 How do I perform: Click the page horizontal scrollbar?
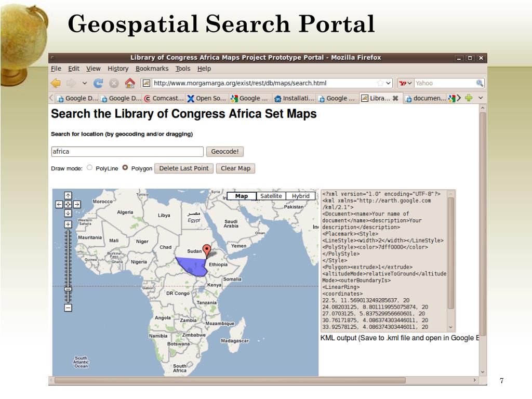pos(230,380)
